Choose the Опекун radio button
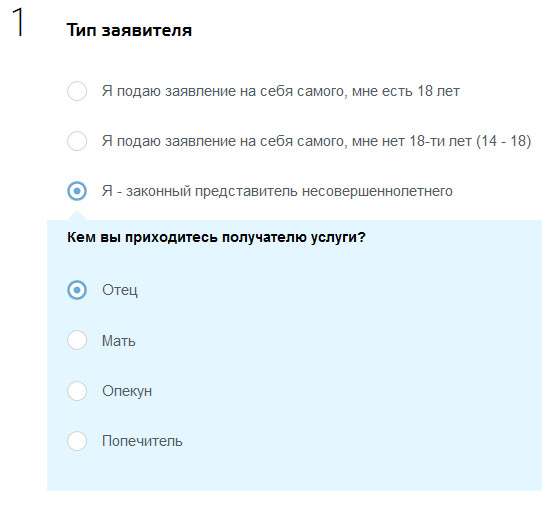Screen dimensions: 542x506 pyautogui.click(x=77, y=391)
